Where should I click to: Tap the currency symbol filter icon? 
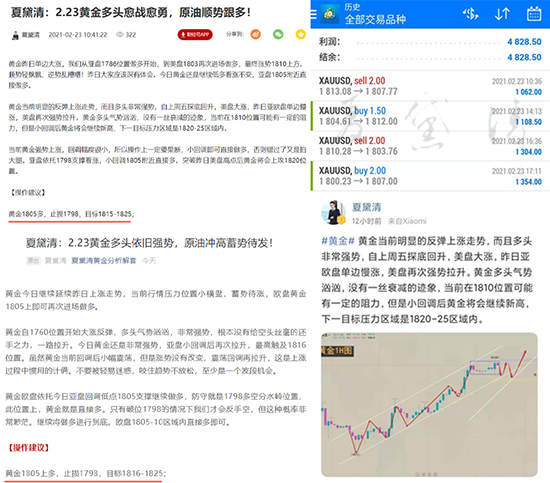click(471, 14)
